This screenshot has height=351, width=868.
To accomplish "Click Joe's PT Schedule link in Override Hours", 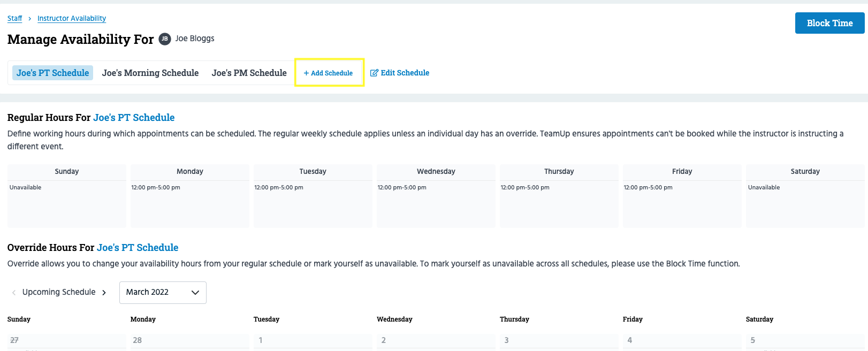I will 138,248.
